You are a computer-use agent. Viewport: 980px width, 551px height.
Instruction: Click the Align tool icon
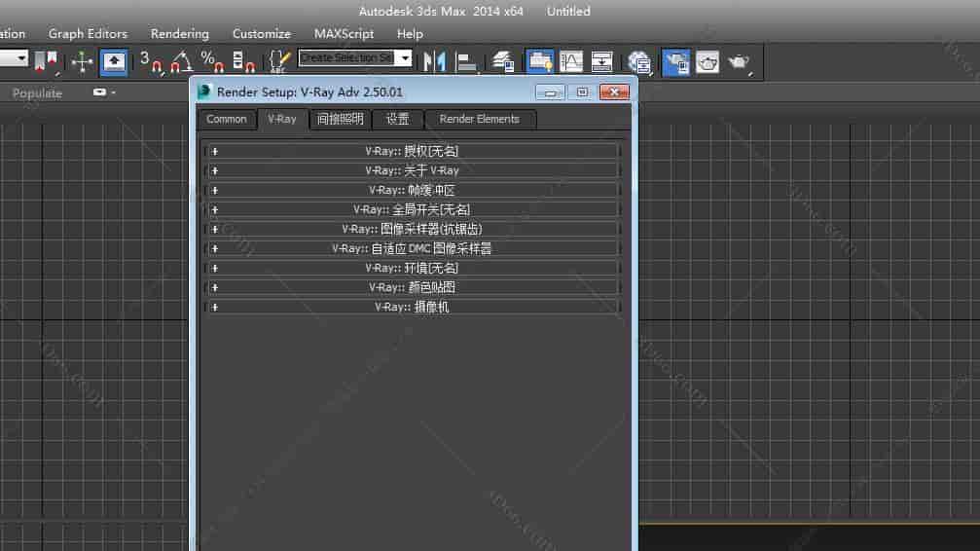tap(467, 62)
